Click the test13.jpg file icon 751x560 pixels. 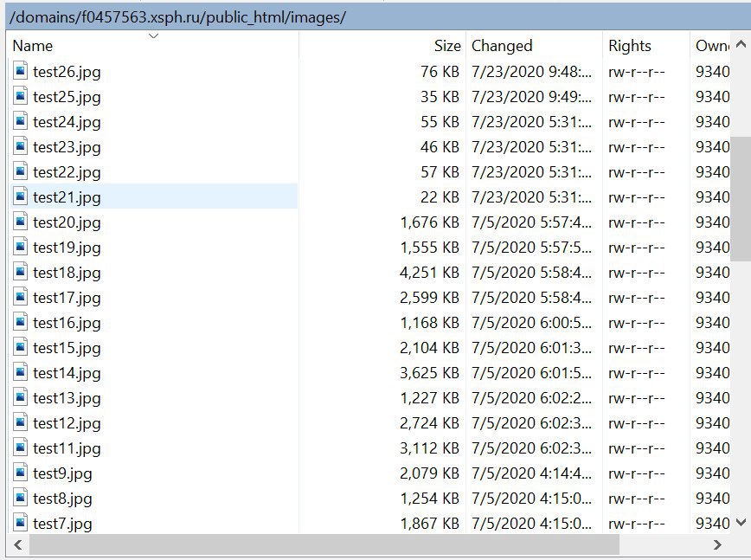point(20,397)
